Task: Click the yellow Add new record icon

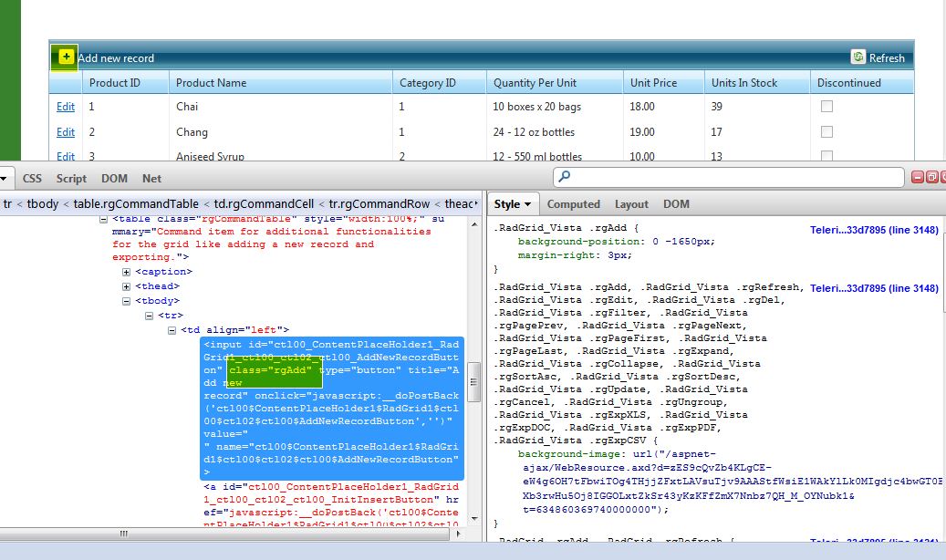Action: coord(66,57)
